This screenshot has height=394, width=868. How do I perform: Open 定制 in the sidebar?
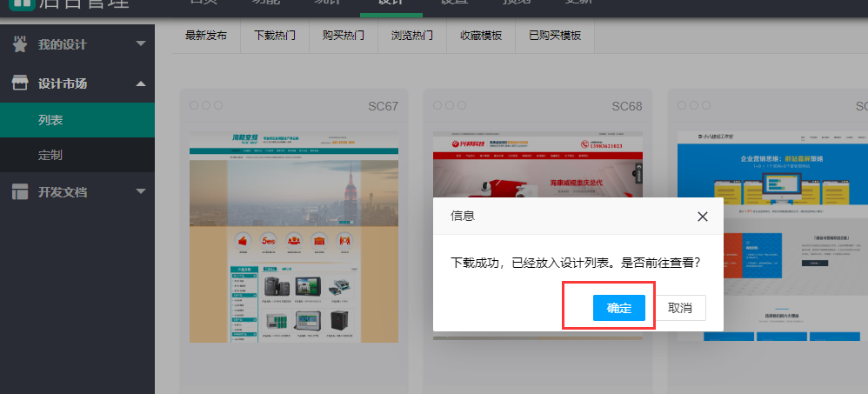(50, 156)
